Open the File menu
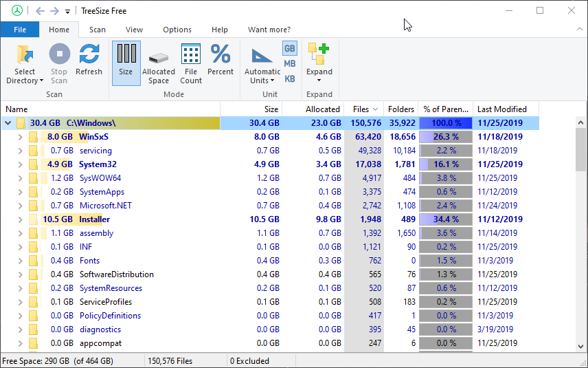 [x=20, y=30]
